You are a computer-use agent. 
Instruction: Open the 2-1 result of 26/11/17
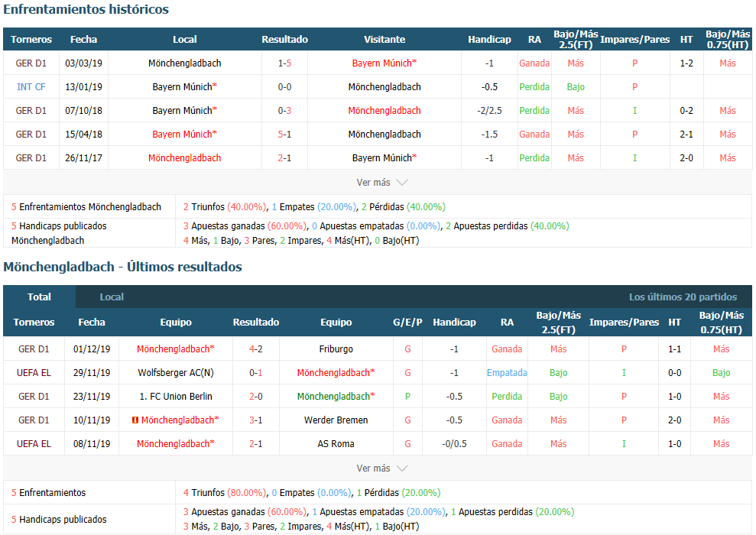click(x=284, y=157)
